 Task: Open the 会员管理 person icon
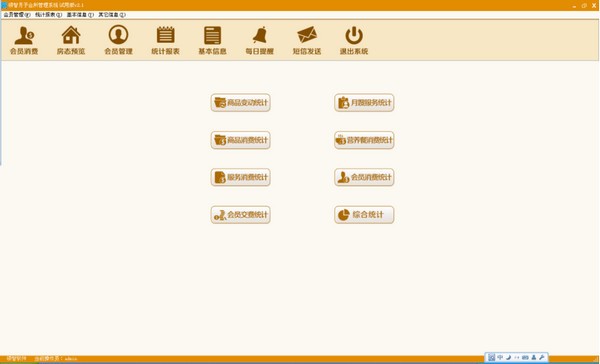click(x=118, y=40)
